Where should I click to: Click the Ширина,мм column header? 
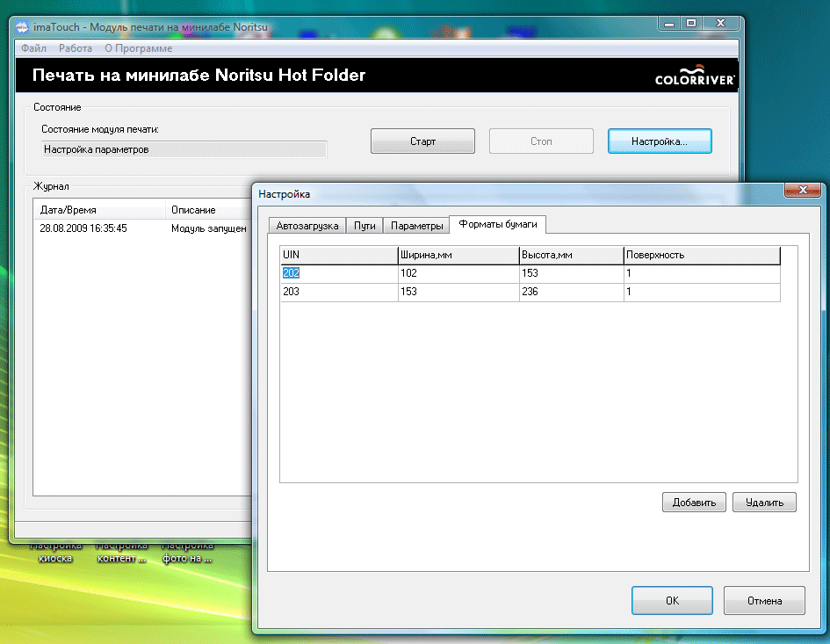pos(457,255)
